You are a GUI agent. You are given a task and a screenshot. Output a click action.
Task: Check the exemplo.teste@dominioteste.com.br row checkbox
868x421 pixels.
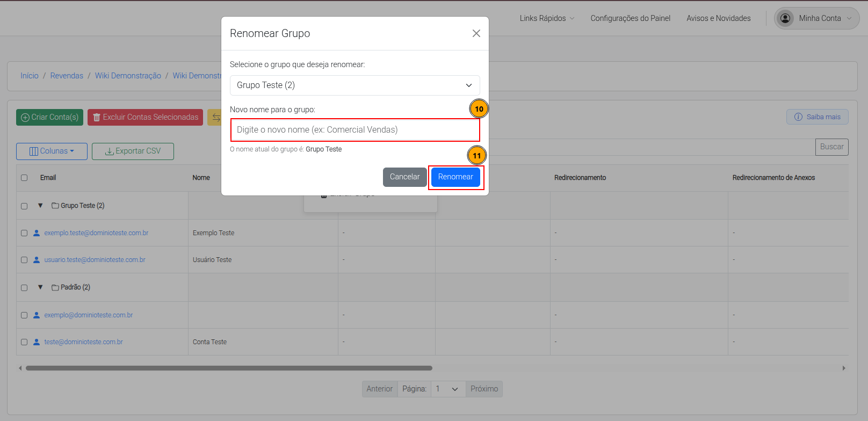[24, 233]
